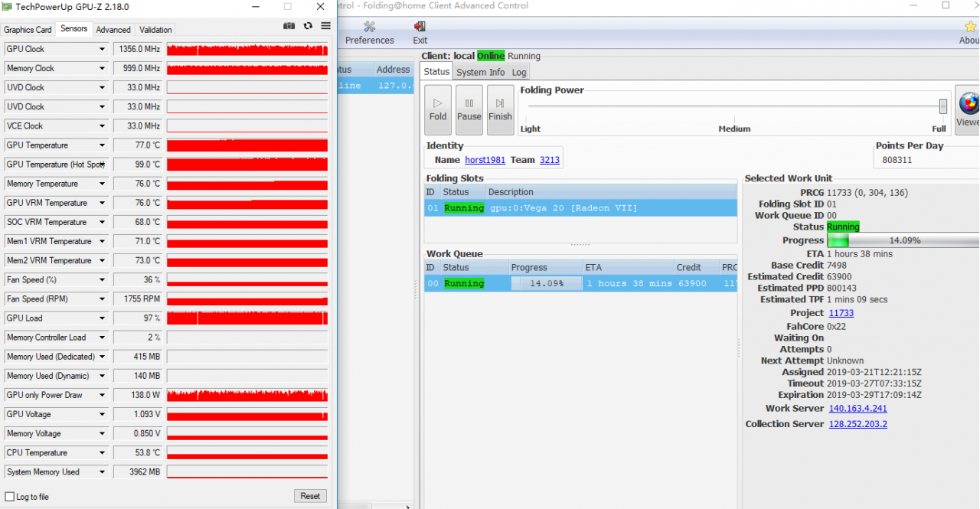Screen dimensions: 980x509
Task: Click the ETA column header
Action: [x=628, y=267]
